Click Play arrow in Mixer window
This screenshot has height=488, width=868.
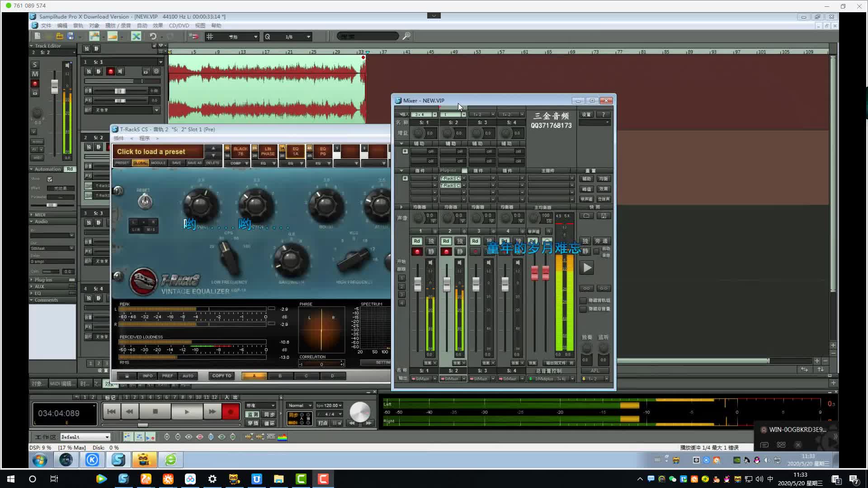(587, 268)
